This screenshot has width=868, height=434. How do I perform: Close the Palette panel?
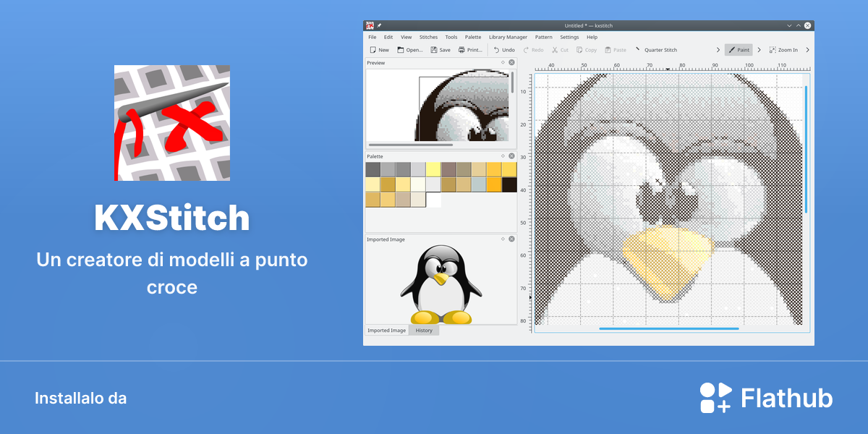point(511,156)
